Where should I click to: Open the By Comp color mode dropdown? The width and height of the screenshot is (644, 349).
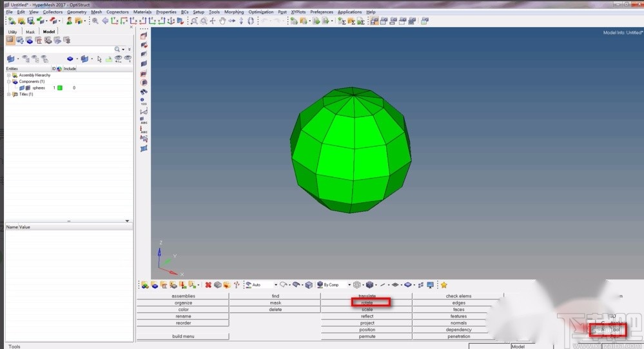coord(349,285)
